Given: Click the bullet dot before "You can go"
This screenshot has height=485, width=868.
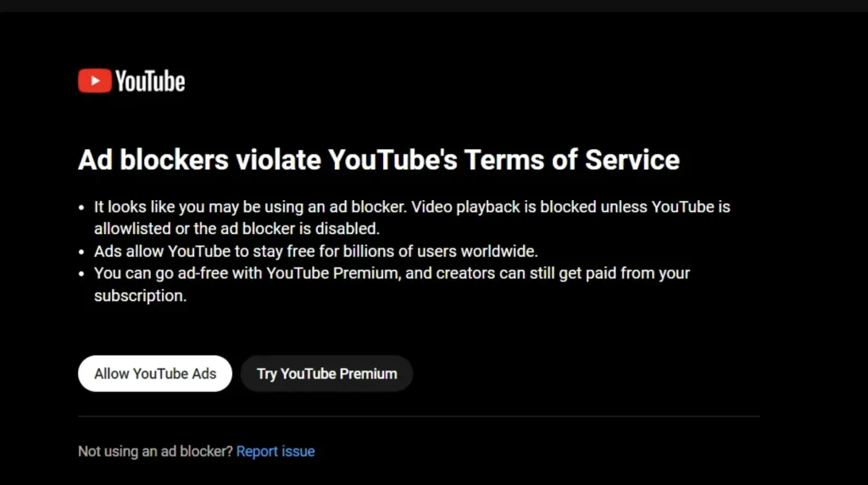Looking at the screenshot, I should pyautogui.click(x=82, y=274).
